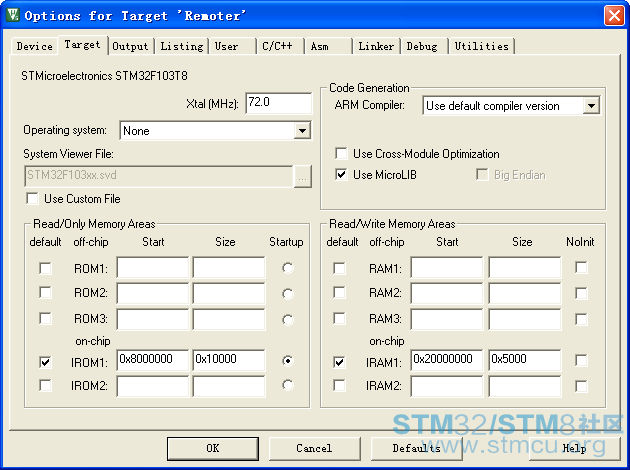Enable NoInit for RAM1
This screenshot has height=470, width=630.
pyautogui.click(x=581, y=267)
